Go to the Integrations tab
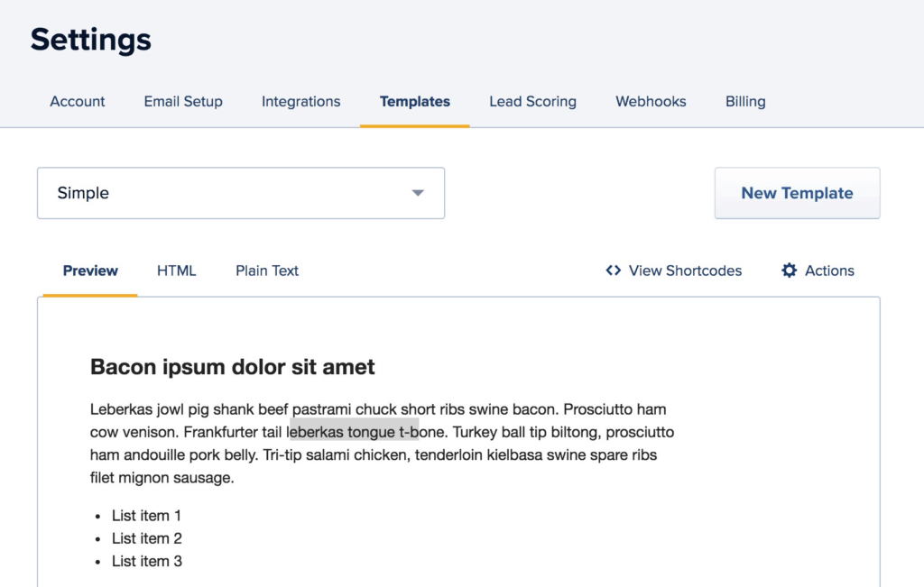The width and height of the screenshot is (924, 587). point(301,101)
